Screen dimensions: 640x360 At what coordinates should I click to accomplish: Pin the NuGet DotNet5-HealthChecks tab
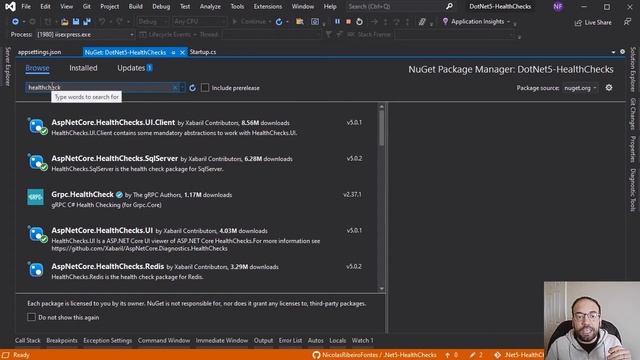coord(173,53)
